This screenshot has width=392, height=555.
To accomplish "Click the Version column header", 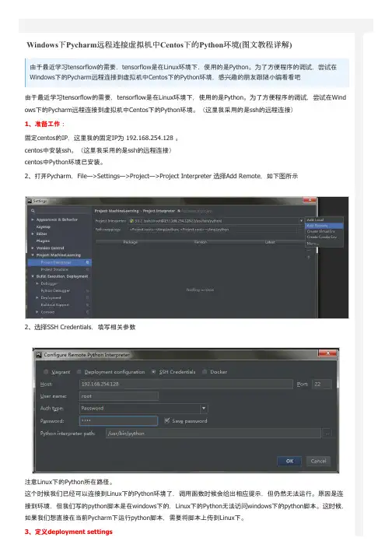I will (x=200, y=242).
